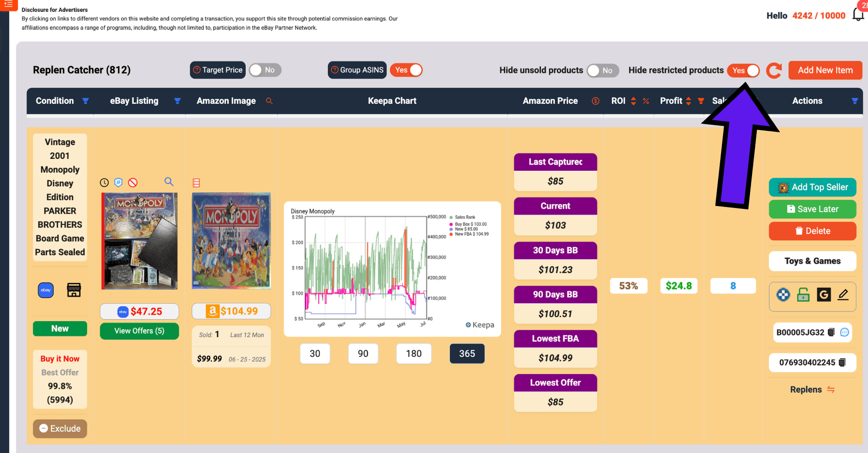The width and height of the screenshot is (868, 453).
Task: Open the Replens link
Action: [812, 389]
